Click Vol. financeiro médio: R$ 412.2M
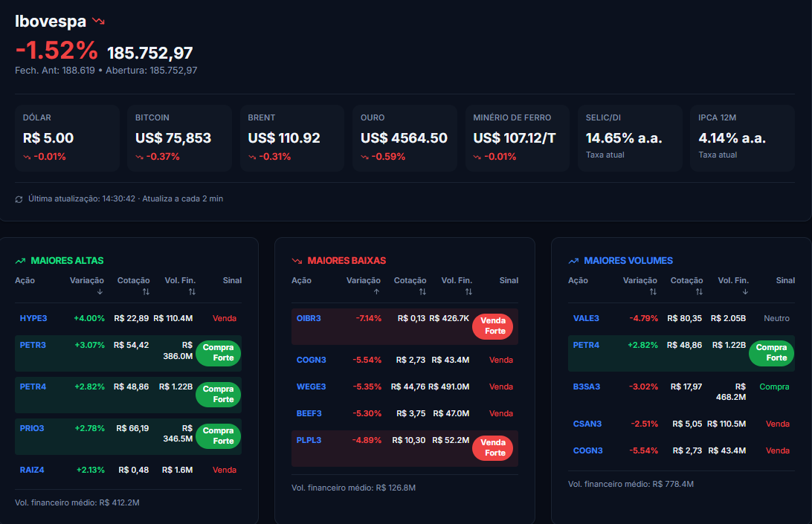The height and width of the screenshot is (524, 812). [x=77, y=502]
